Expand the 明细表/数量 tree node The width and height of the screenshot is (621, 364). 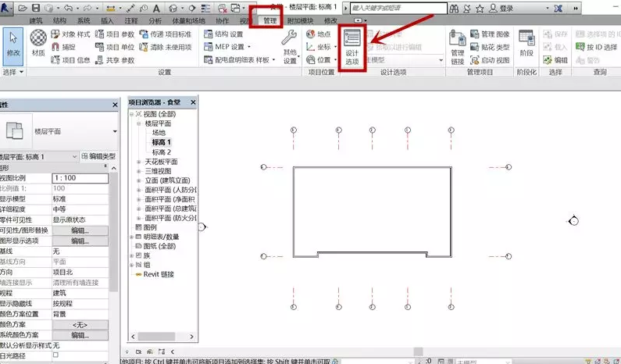pos(131,237)
